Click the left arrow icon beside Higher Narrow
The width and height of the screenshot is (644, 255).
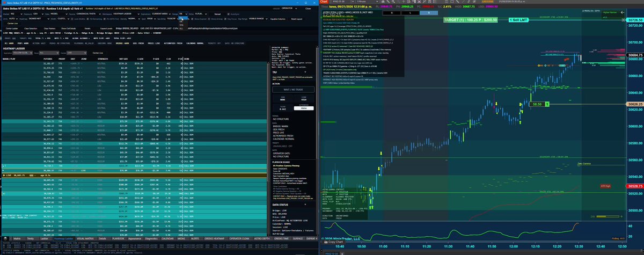coord(623,12)
